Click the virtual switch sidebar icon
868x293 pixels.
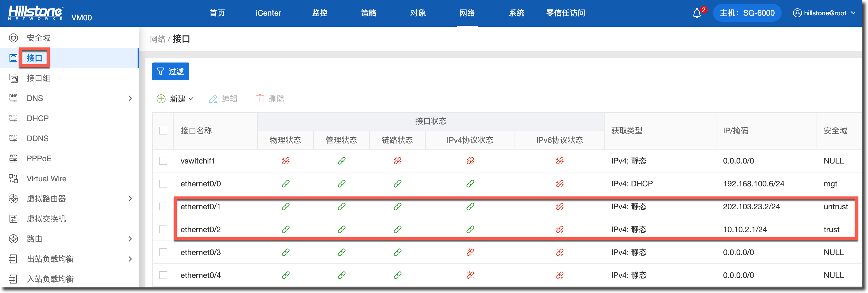click(13, 219)
